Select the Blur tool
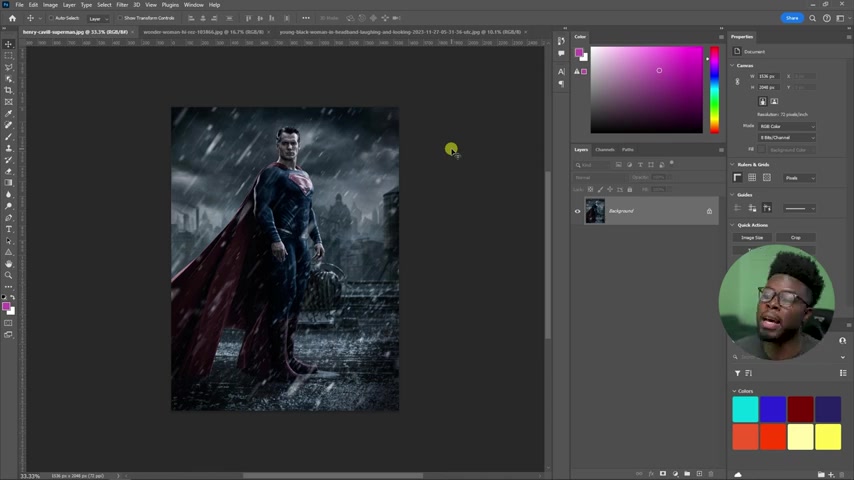854x480 pixels. [x=8, y=195]
